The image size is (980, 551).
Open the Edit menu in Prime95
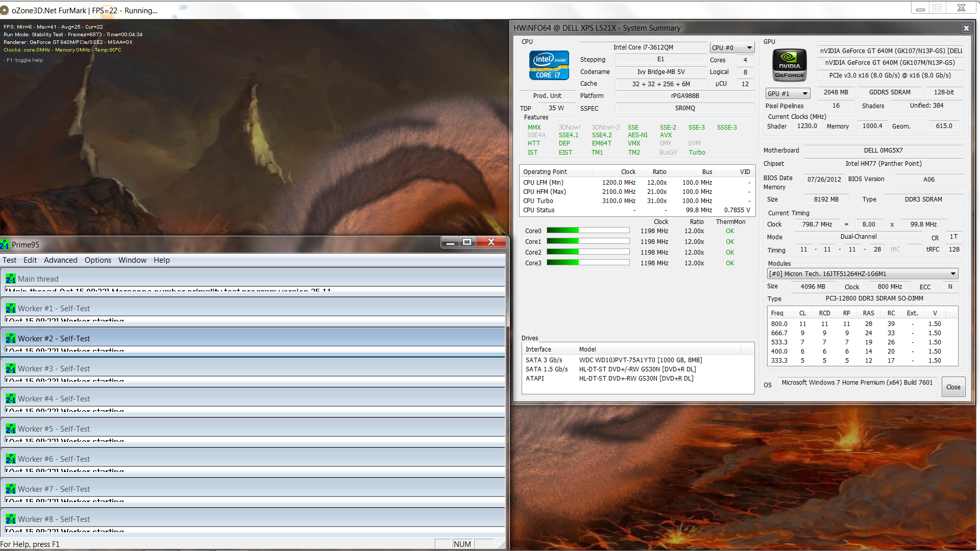(x=30, y=260)
